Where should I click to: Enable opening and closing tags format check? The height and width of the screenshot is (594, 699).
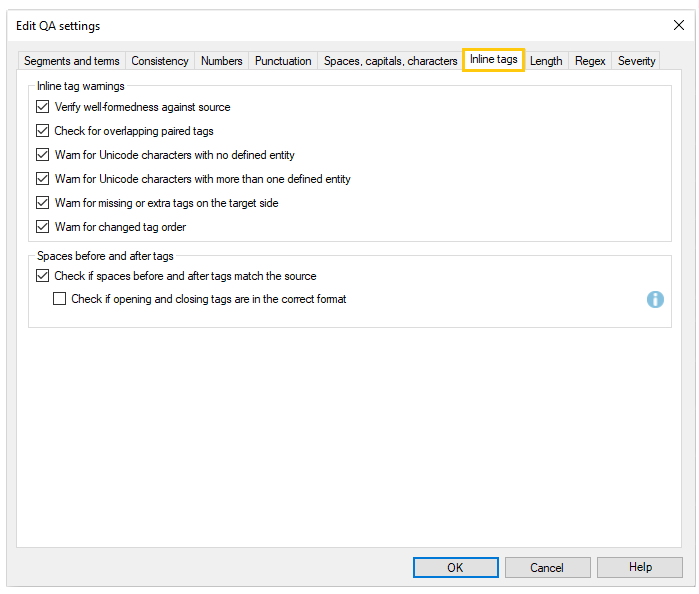tap(60, 299)
